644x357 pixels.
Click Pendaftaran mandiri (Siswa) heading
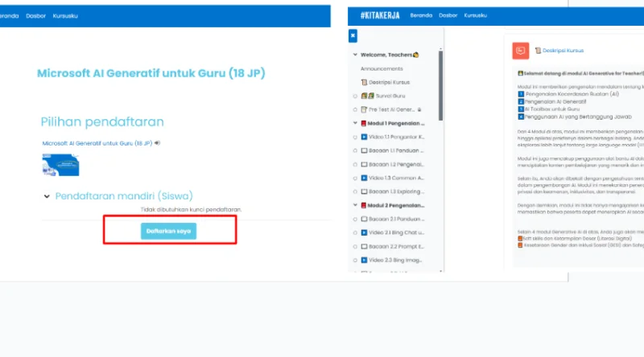point(124,196)
